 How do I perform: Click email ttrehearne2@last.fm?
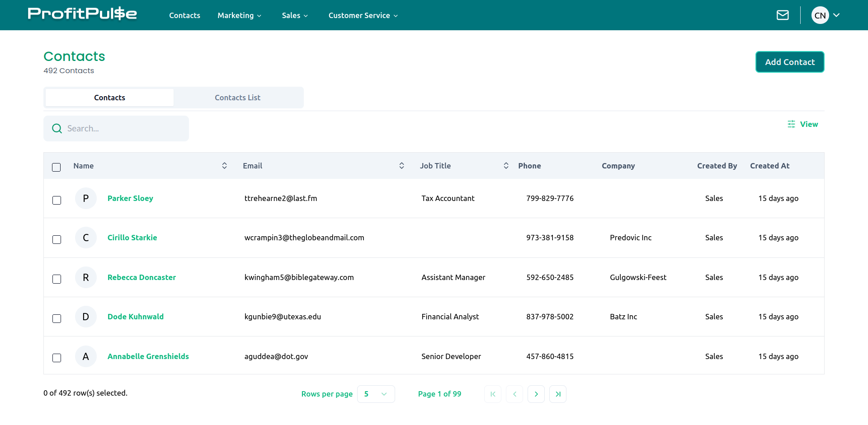tap(281, 198)
